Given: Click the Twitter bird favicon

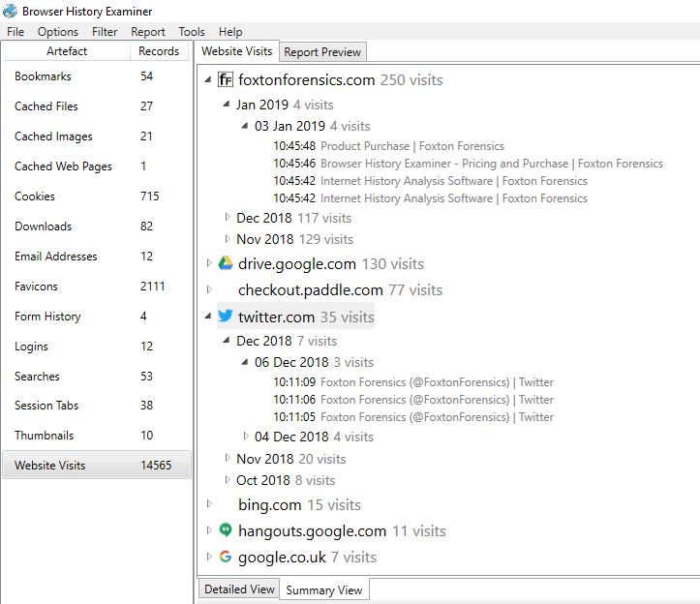Looking at the screenshot, I should [226, 317].
